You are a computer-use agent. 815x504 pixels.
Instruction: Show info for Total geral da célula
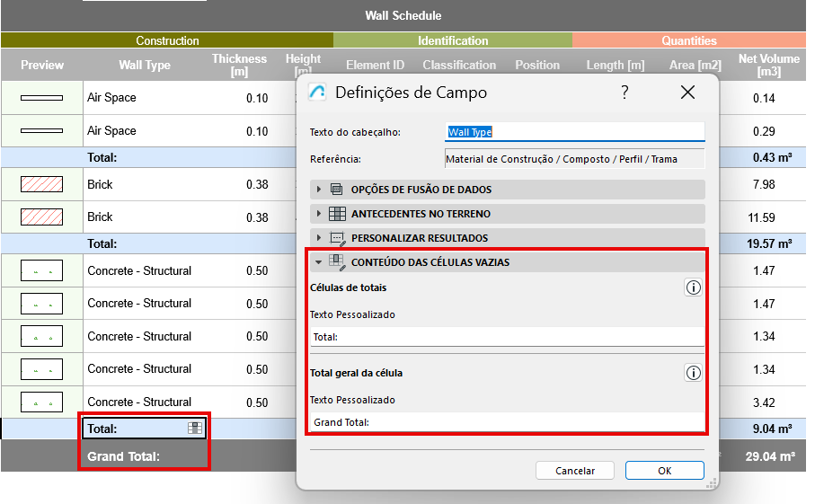pyautogui.click(x=693, y=373)
